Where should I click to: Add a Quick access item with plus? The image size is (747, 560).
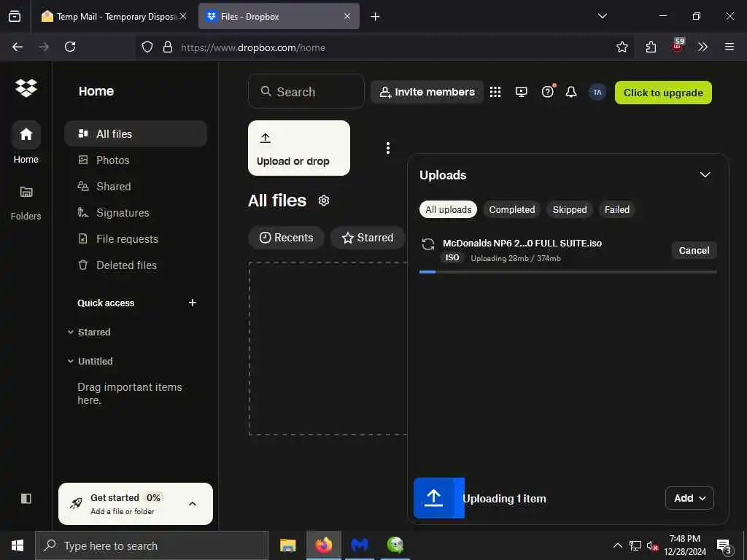[193, 303]
